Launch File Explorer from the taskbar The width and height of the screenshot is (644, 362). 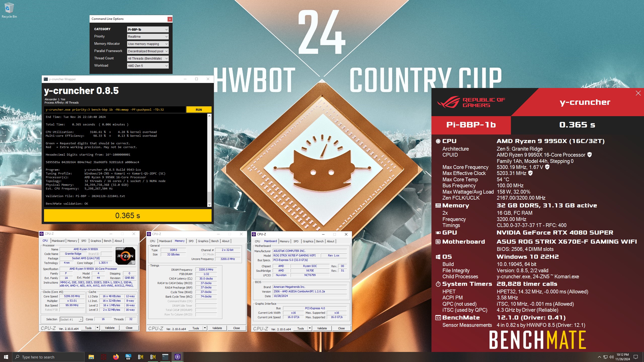point(91,357)
